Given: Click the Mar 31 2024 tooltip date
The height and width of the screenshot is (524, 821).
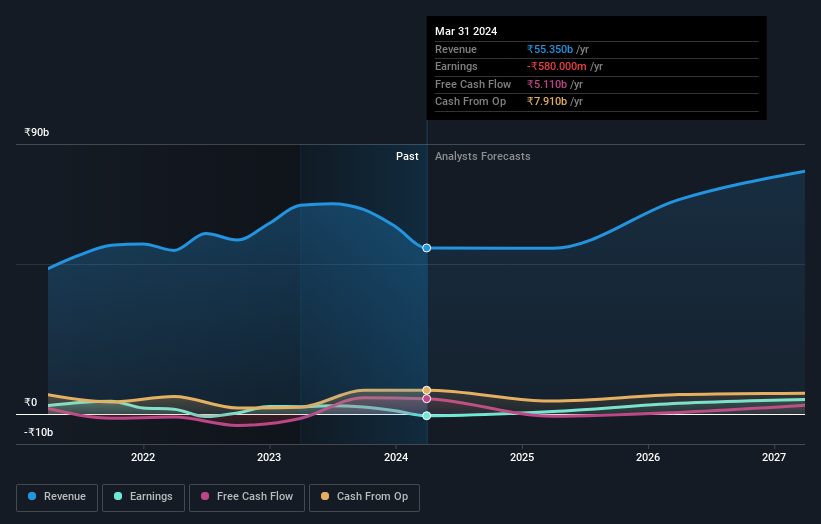Looking at the screenshot, I should (466, 31).
